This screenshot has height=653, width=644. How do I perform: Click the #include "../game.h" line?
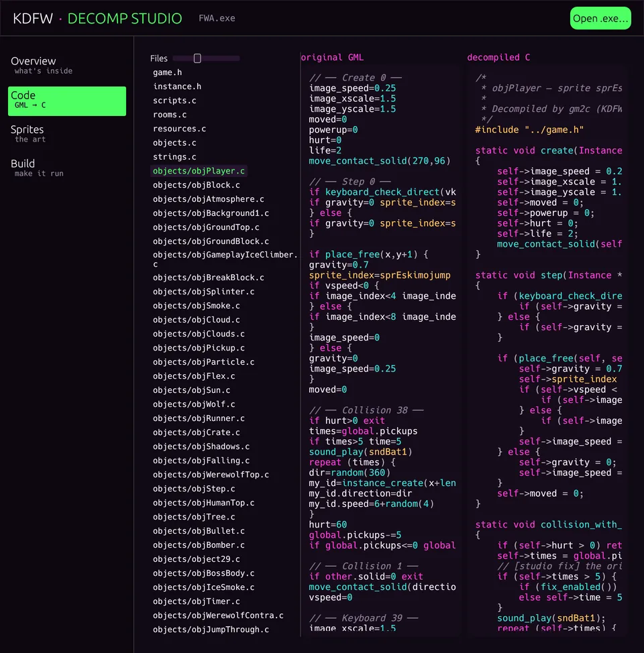pos(529,130)
